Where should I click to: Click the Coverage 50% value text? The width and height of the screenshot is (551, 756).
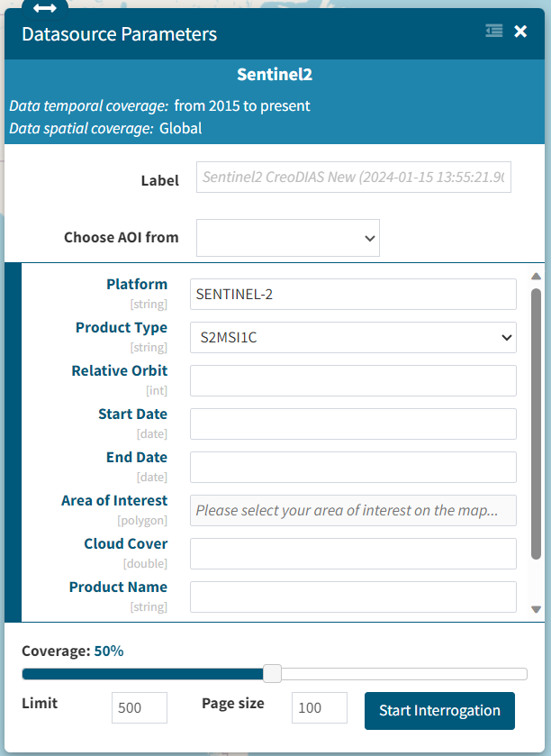click(109, 651)
